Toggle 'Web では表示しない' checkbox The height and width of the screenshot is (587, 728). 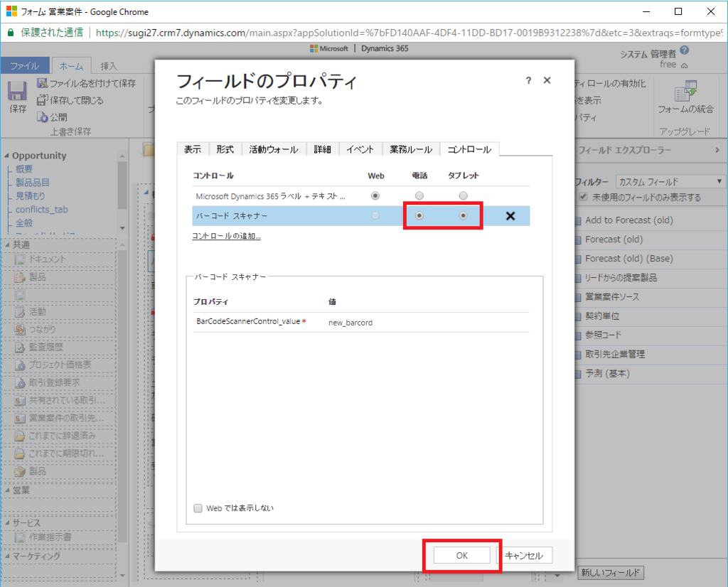tap(198, 508)
